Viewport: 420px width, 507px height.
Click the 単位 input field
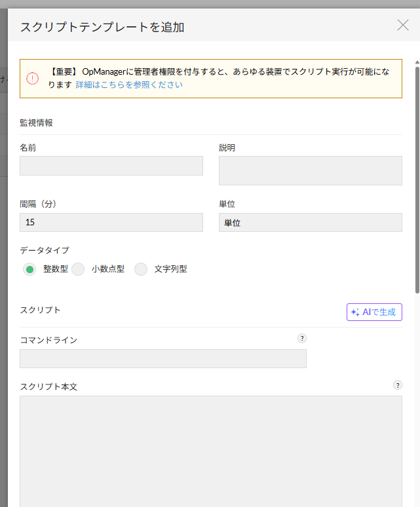pos(311,223)
